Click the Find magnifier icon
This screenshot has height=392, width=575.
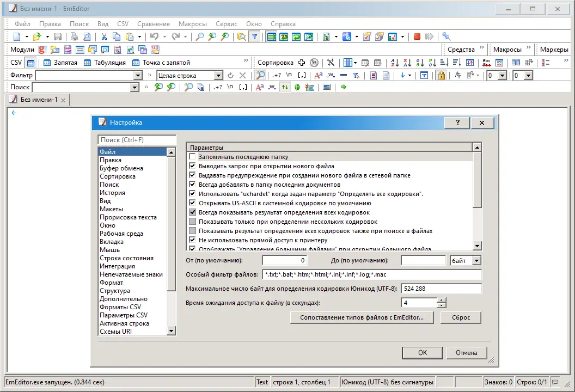(200, 36)
